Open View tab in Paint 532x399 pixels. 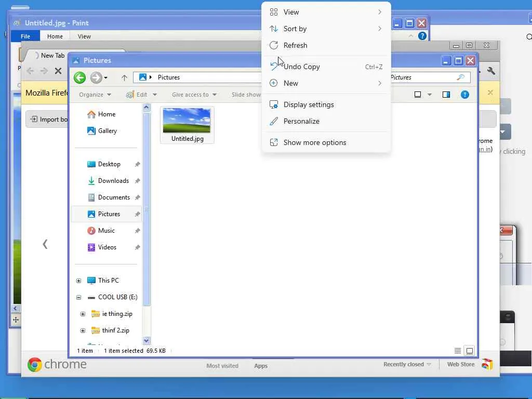click(84, 36)
